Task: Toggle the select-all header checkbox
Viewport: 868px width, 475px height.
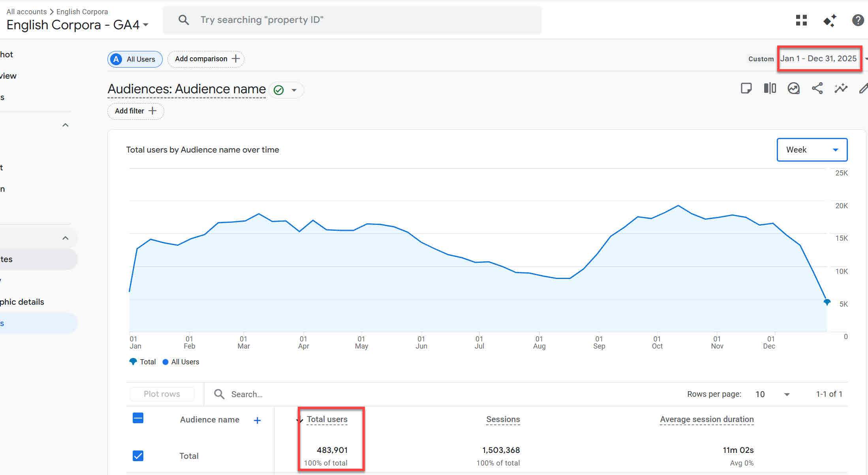Action: pos(138,418)
